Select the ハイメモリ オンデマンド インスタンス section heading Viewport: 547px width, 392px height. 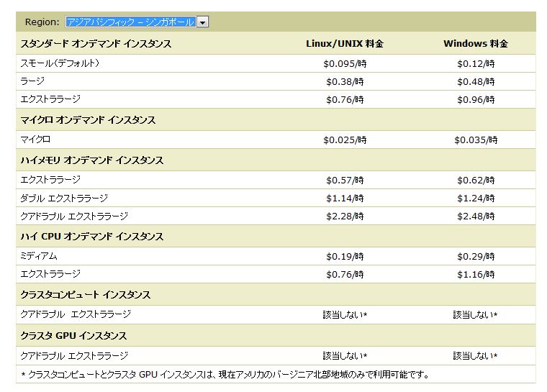click(x=92, y=160)
